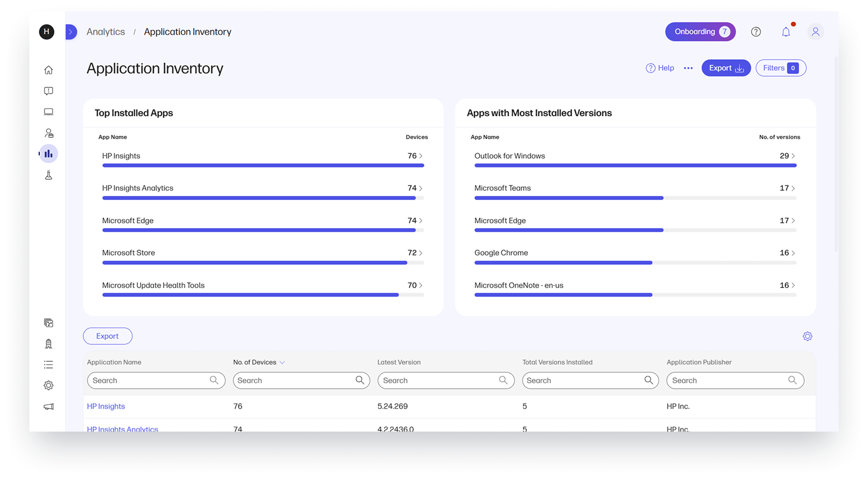Go to Analytics breadcrumb

click(x=105, y=32)
